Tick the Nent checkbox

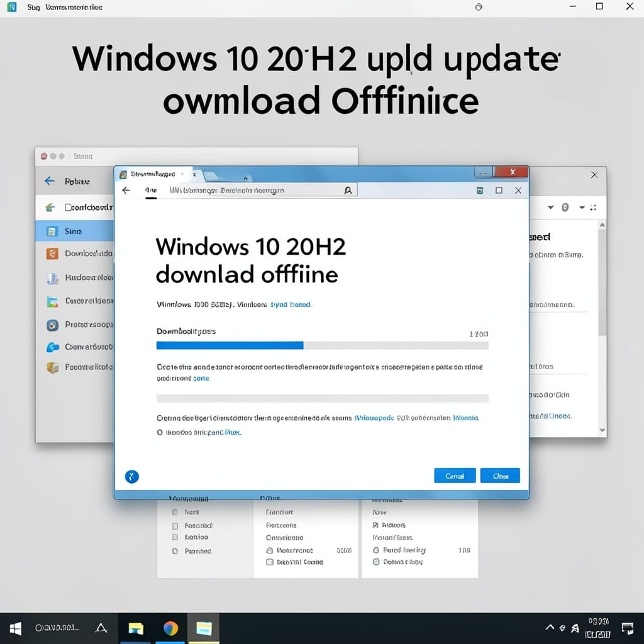pos(175,512)
